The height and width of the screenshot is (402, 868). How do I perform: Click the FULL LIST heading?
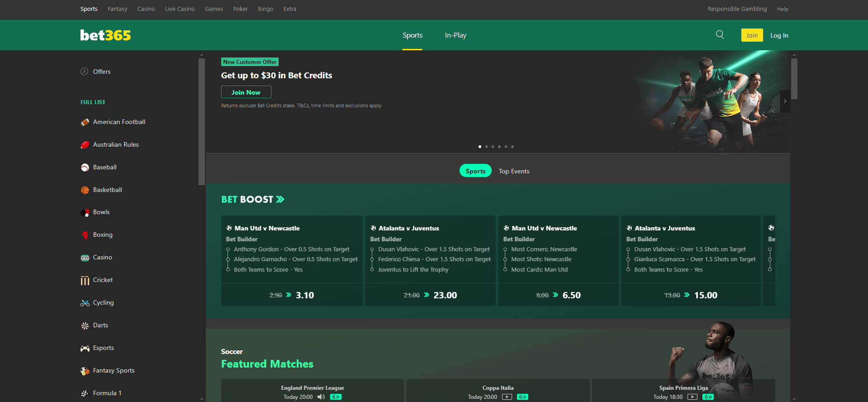[93, 102]
